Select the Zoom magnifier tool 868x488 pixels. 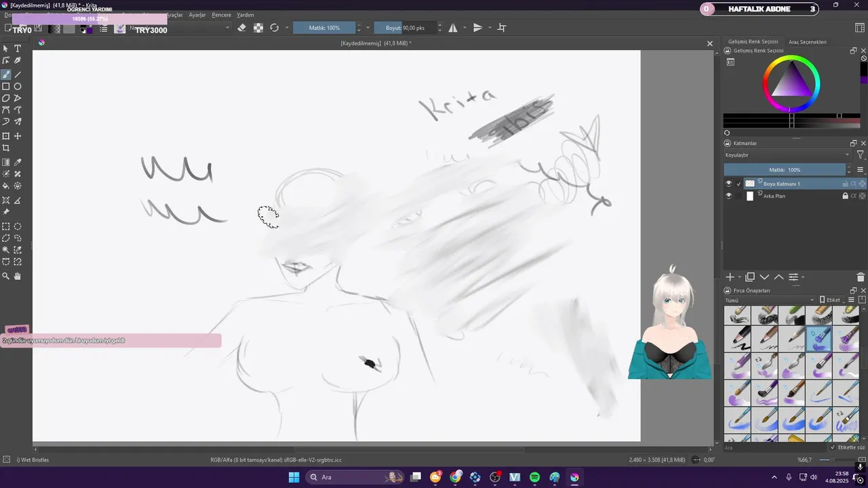(6, 277)
